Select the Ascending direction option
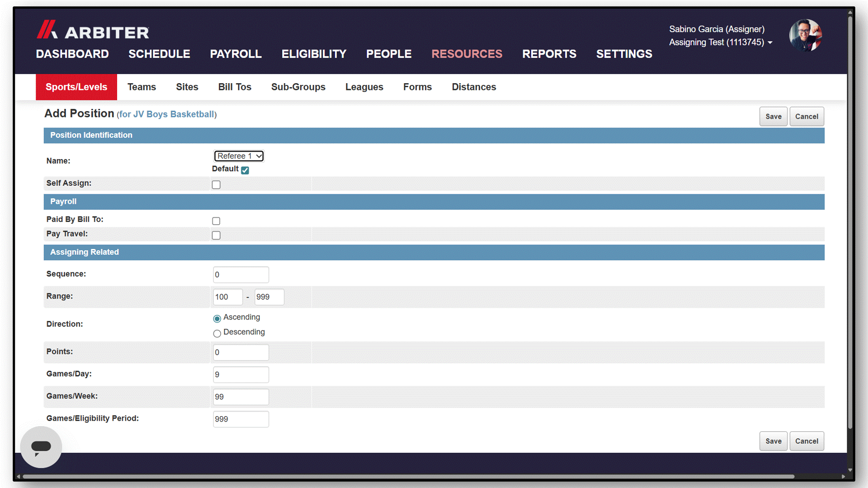 point(217,319)
